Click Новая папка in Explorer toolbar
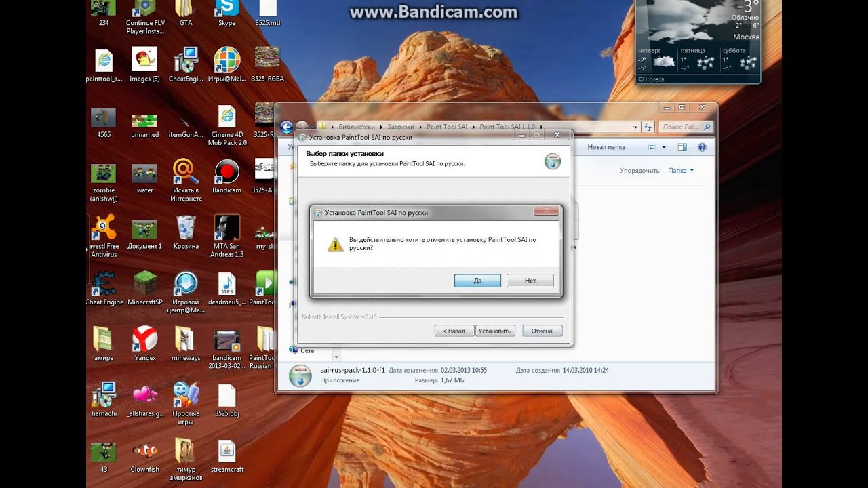 tap(606, 147)
